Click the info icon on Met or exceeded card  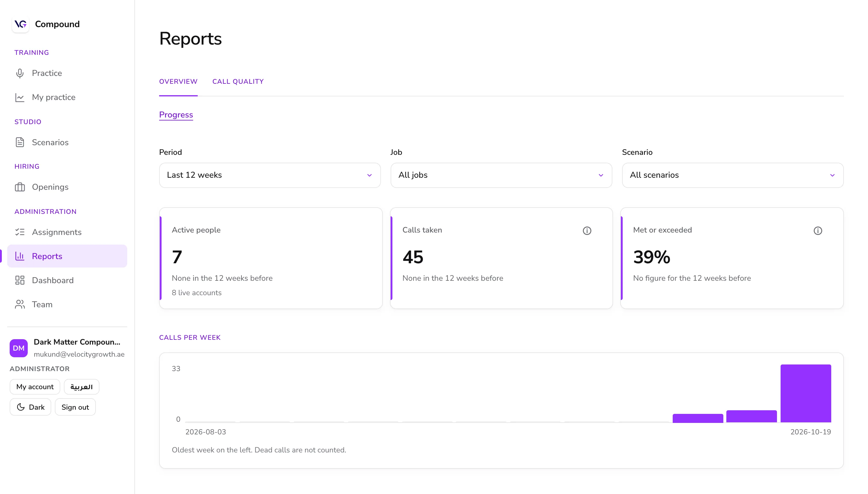click(x=818, y=231)
